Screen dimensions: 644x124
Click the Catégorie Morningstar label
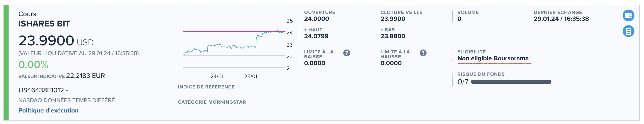(212, 102)
